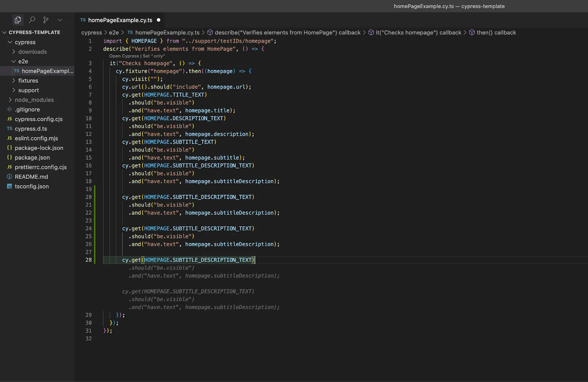Click the JS icon of eslint.config.mjs

(x=10, y=138)
